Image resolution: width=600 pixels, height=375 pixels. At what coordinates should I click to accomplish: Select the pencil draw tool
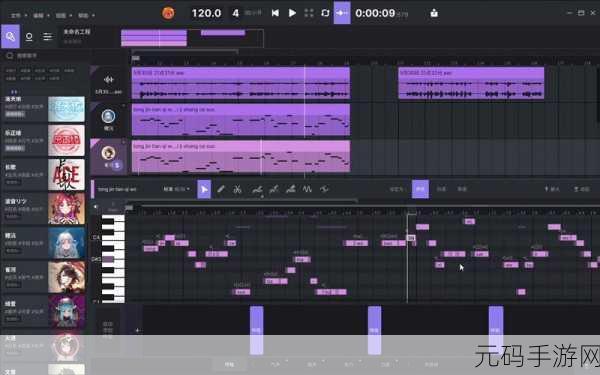pyautogui.click(x=221, y=189)
